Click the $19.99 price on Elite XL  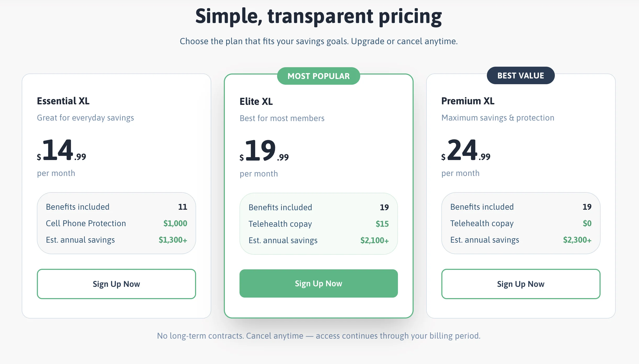264,152
